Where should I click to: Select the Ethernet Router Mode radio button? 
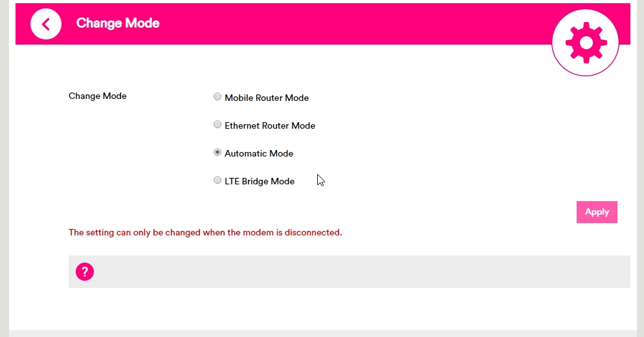[x=217, y=125]
